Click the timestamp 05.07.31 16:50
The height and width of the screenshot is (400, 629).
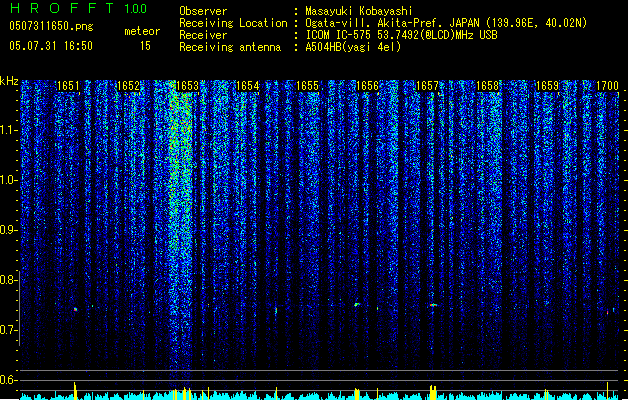(51, 46)
